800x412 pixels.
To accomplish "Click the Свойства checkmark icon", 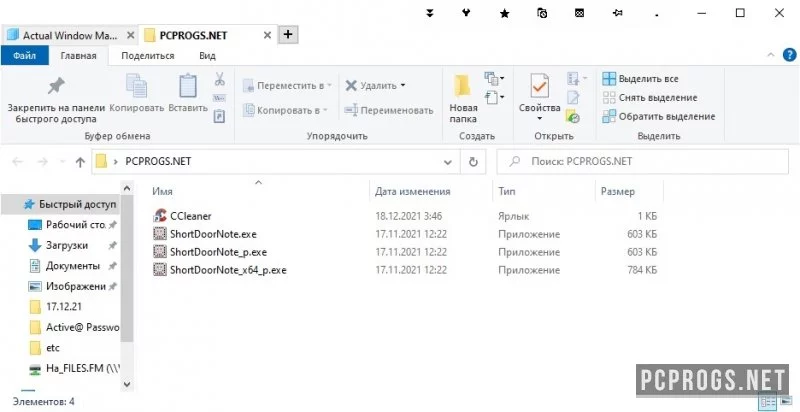I will click(x=539, y=86).
